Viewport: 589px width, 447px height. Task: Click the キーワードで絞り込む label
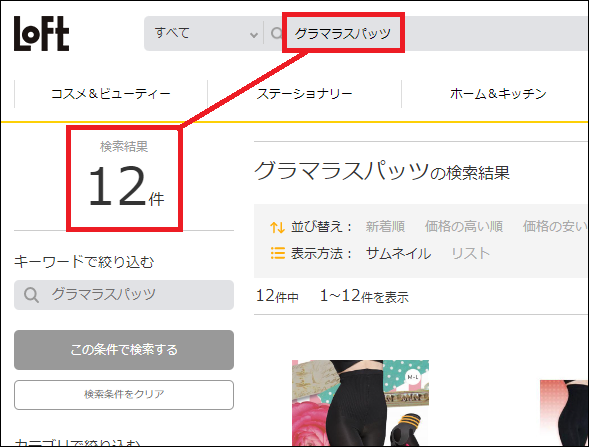(x=84, y=262)
